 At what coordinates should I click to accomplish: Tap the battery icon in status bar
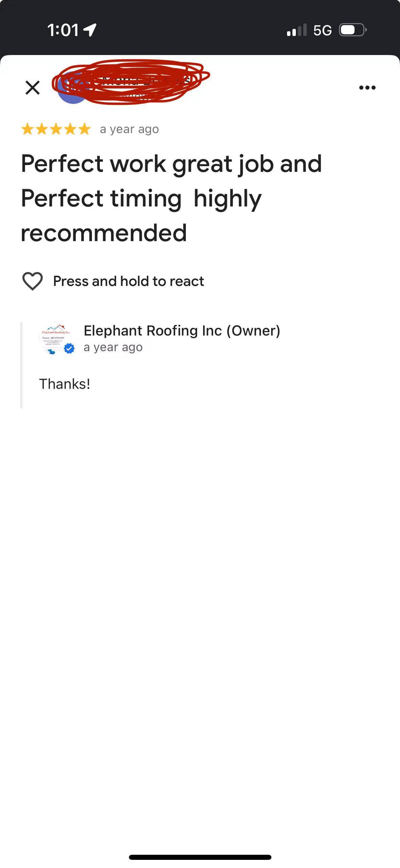point(353,30)
